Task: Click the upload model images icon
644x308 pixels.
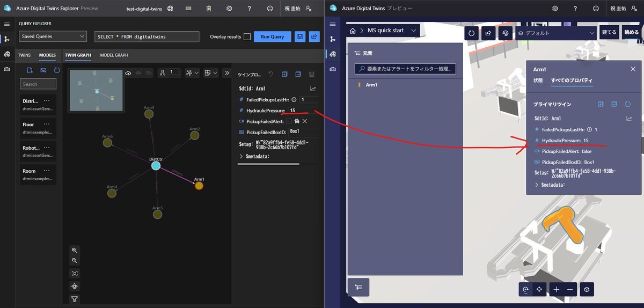Action: (x=43, y=70)
